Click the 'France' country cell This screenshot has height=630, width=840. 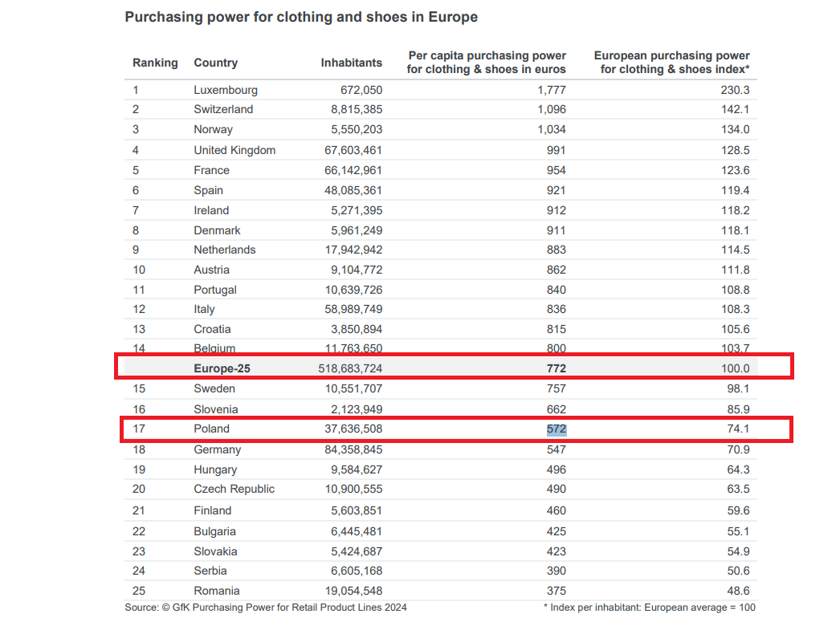tap(212, 170)
